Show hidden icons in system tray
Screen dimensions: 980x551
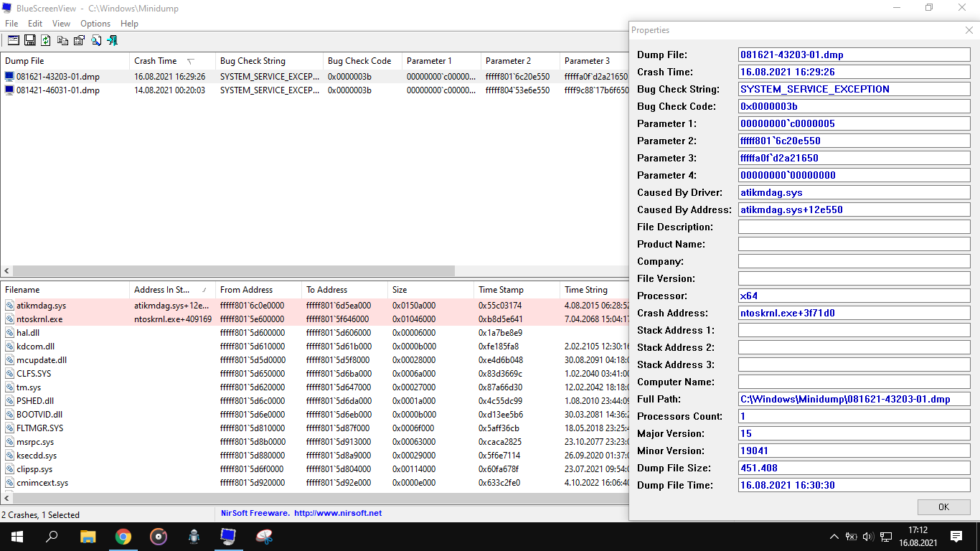pos(834,537)
